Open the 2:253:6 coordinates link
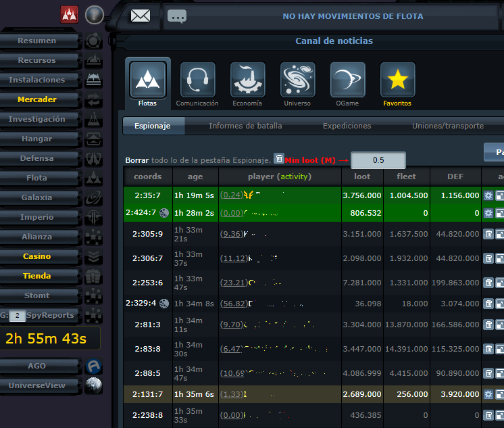The image size is (504, 428). pos(147,282)
